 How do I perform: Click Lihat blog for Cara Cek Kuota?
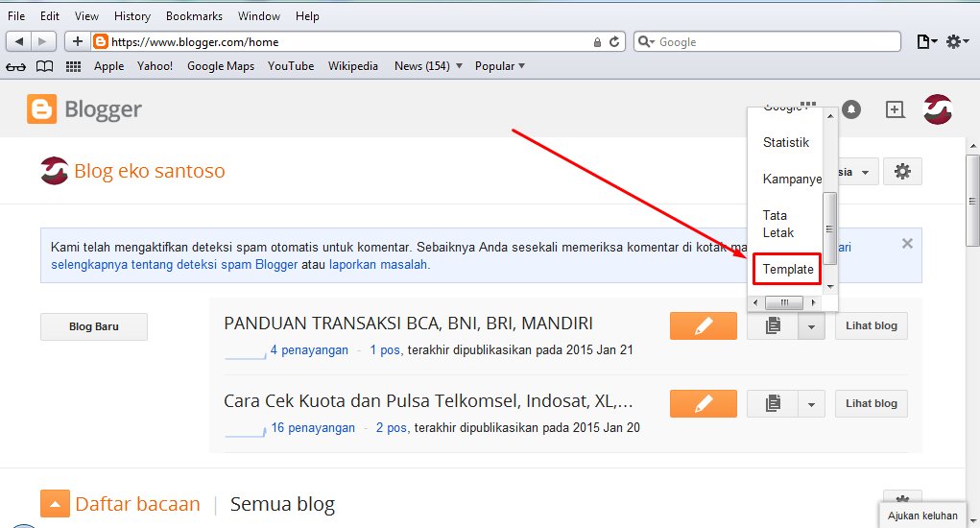click(872, 403)
